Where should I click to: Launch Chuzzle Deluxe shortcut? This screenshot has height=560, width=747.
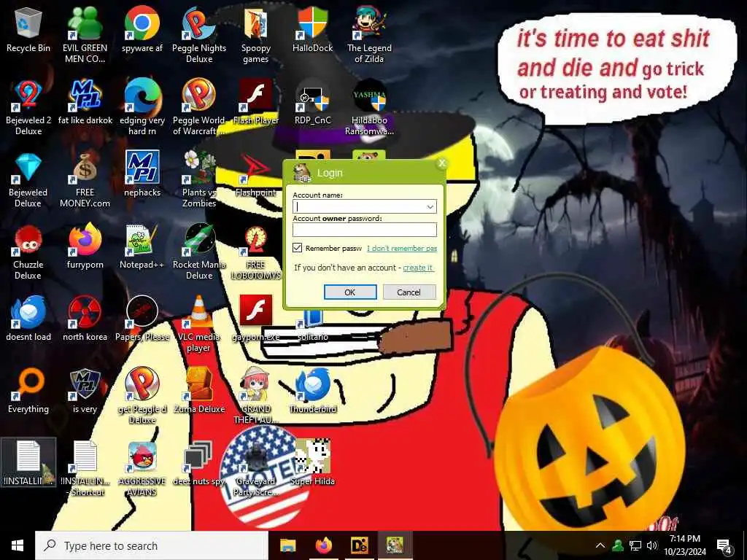(28, 252)
